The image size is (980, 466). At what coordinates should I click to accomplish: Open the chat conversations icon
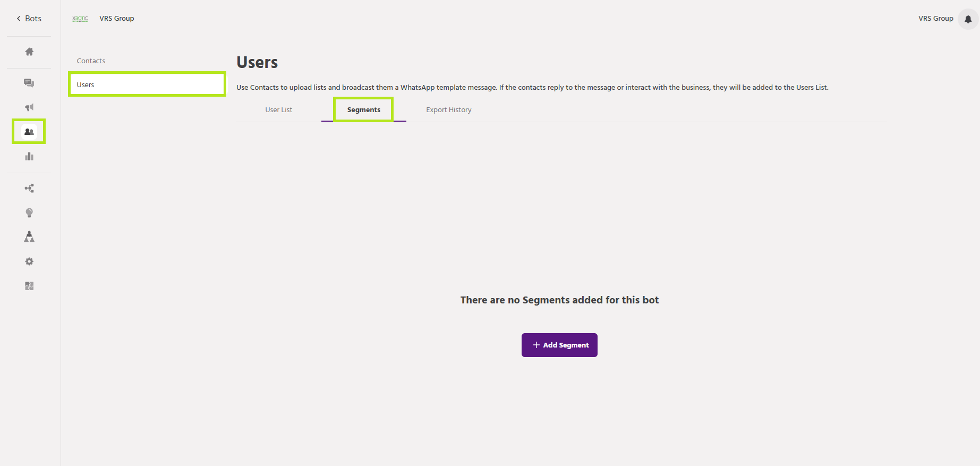point(29,83)
